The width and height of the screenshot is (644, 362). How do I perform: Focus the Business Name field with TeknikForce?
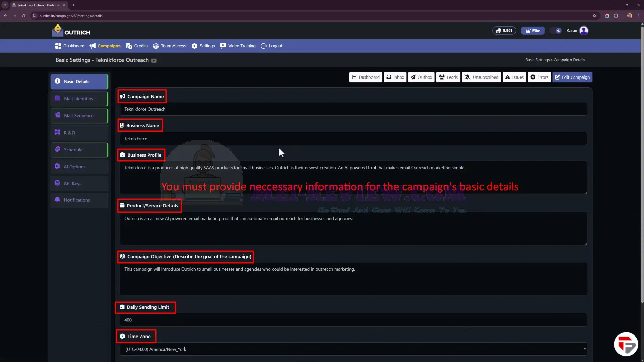[353, 139]
